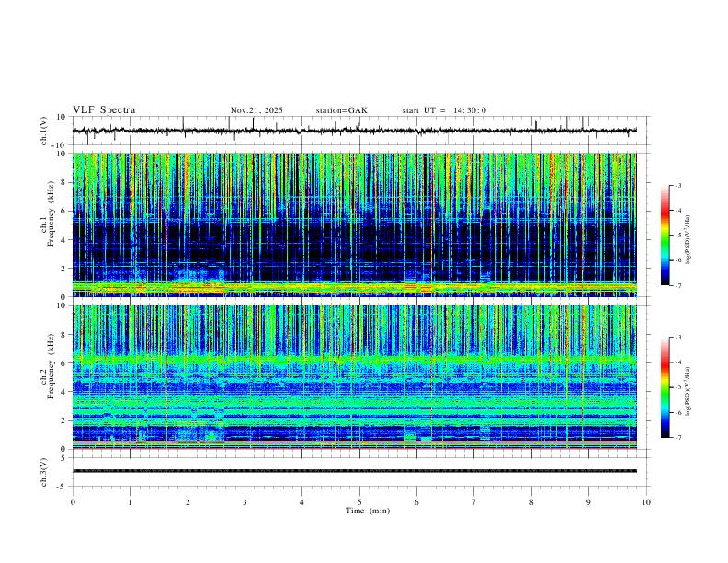Click the ch.1 "Frequency (kHz)" axis label
The image size is (728, 563).
pos(51,215)
